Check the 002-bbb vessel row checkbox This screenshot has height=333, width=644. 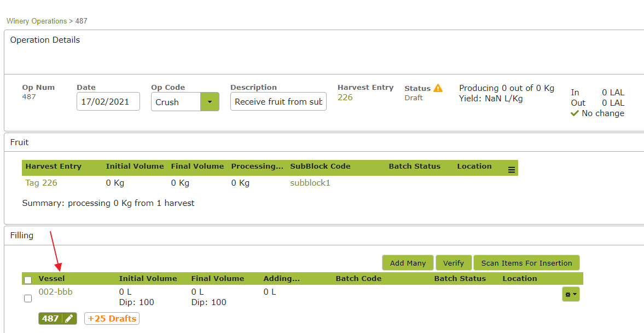pos(28,298)
